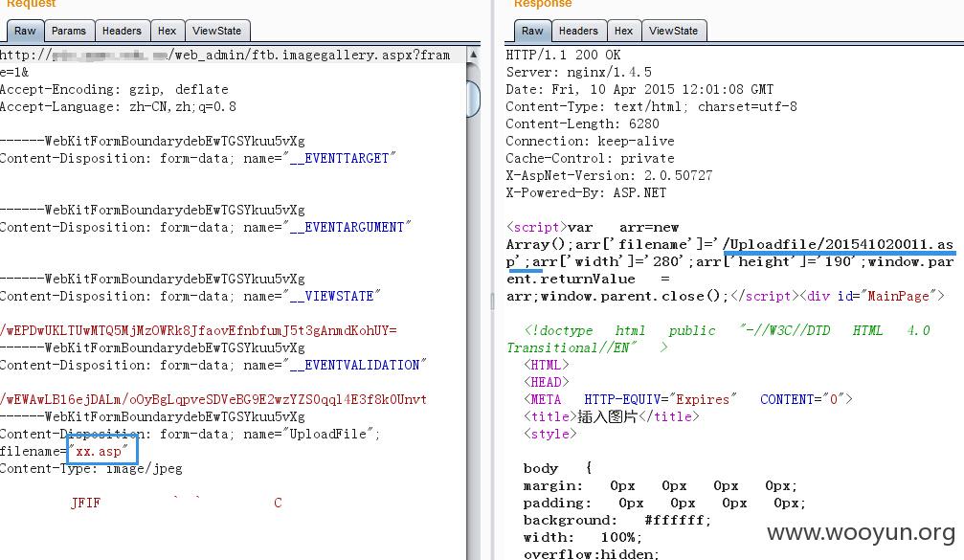Image resolution: width=964 pixels, height=560 pixels.
Task: Click the JFIF marker in request body
Action: point(85,503)
